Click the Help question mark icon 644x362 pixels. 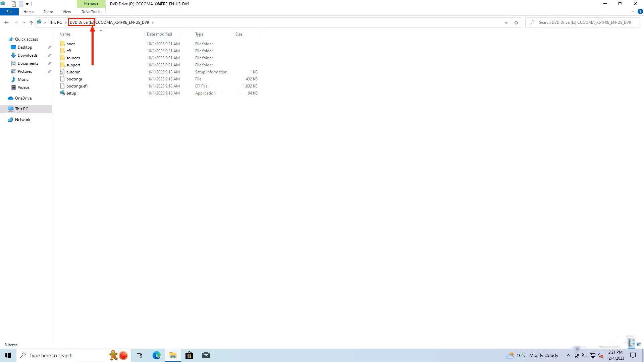[639, 11]
